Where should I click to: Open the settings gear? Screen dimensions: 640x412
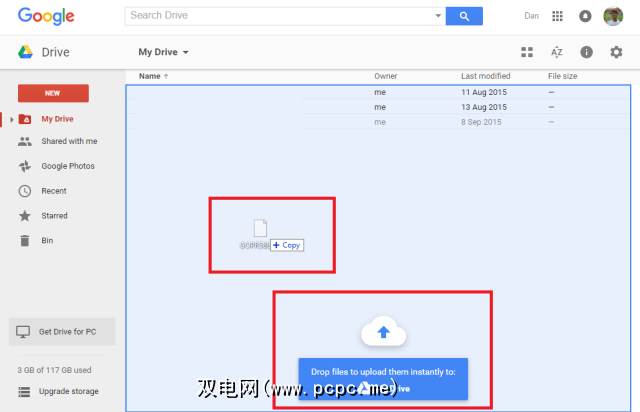coord(616,52)
